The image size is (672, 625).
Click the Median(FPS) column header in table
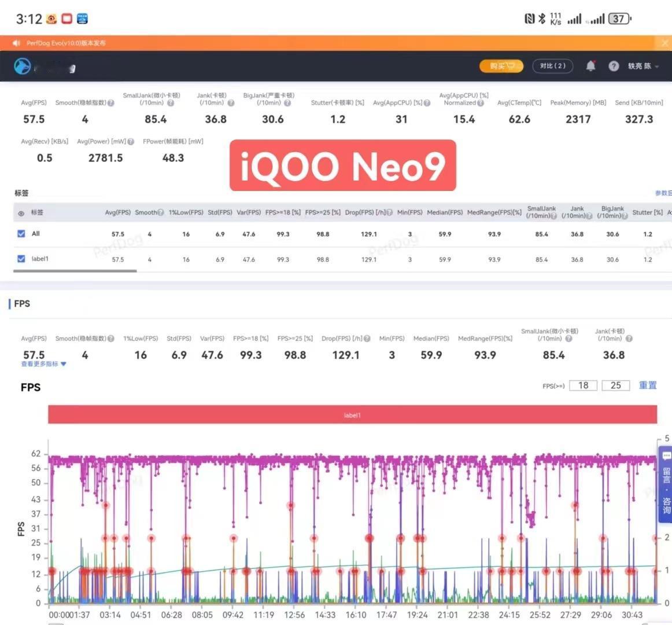coord(445,212)
